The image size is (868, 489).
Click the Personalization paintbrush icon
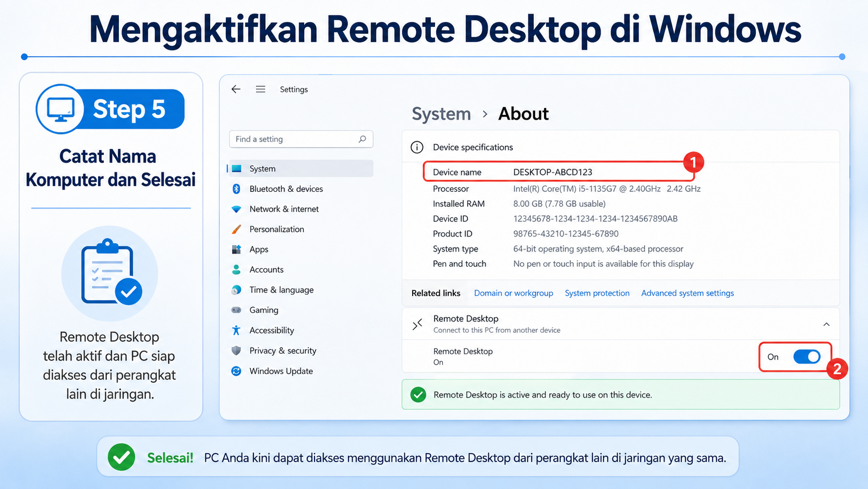click(x=236, y=229)
